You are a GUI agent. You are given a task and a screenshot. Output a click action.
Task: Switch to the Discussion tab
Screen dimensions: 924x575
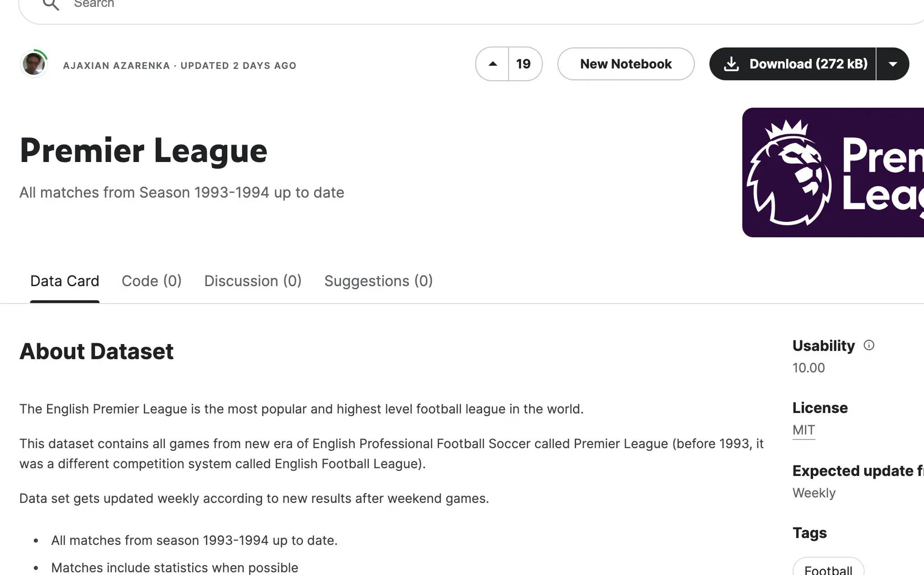click(253, 281)
